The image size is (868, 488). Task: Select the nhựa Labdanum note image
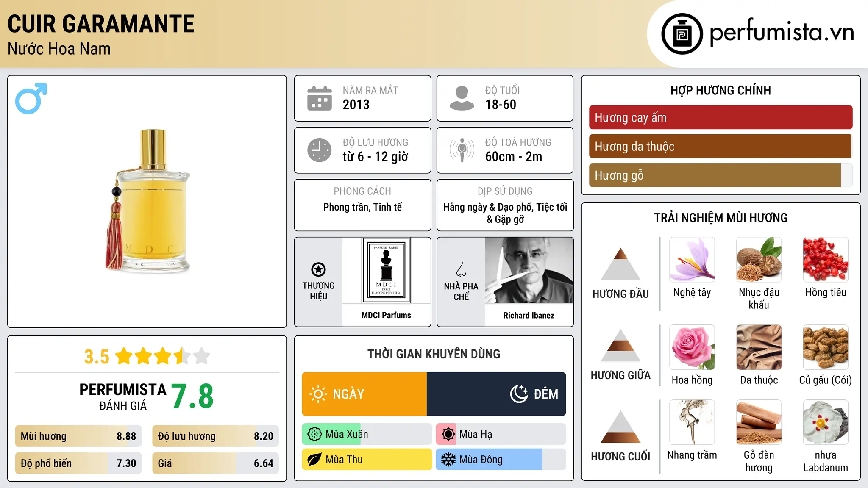826,422
